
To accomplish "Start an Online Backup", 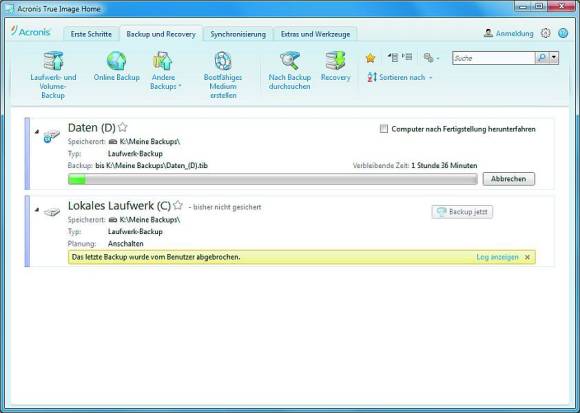I will [x=117, y=66].
